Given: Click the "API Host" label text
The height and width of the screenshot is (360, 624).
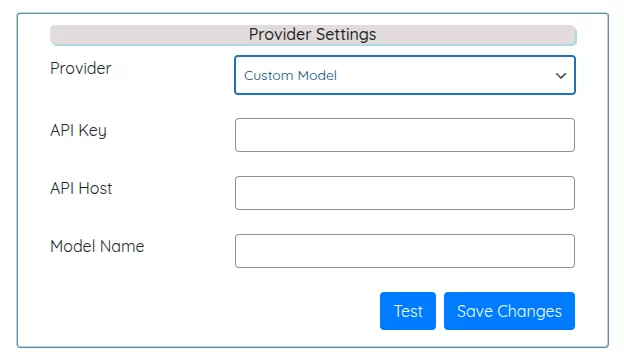Looking at the screenshot, I should tap(81, 189).
